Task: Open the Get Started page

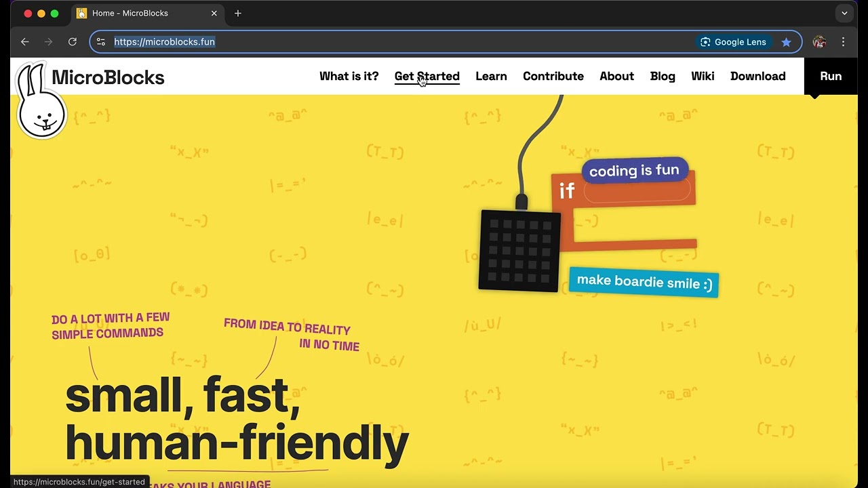Action: pos(427,76)
